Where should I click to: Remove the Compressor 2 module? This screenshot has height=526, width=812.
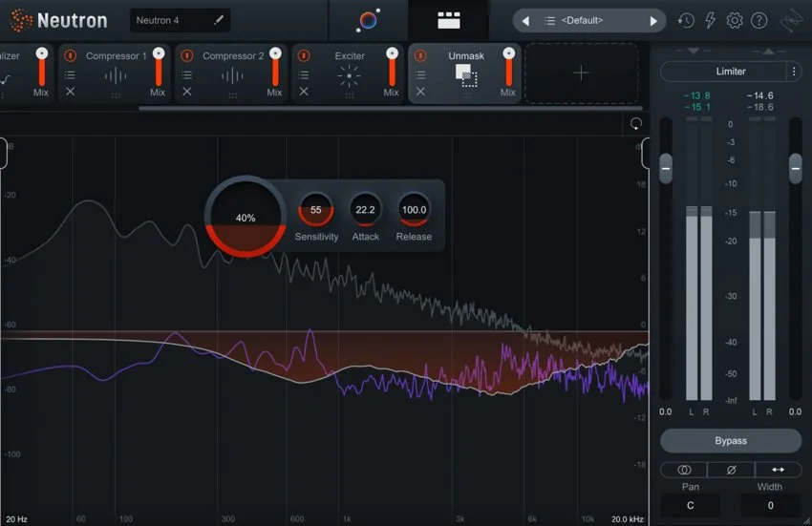tap(187, 91)
